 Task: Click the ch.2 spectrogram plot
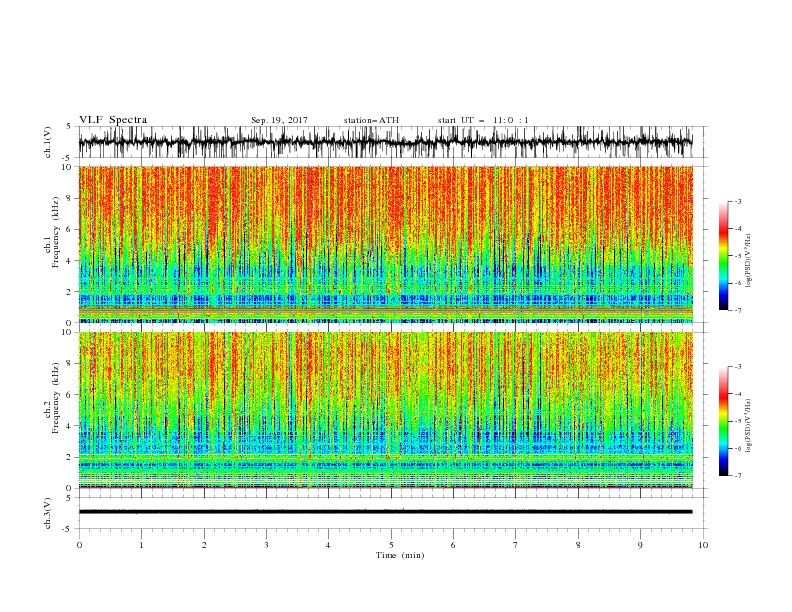(x=385, y=410)
